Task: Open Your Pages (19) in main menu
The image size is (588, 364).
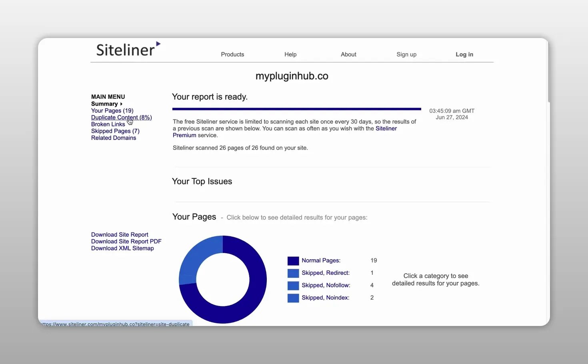Action: [x=112, y=111]
